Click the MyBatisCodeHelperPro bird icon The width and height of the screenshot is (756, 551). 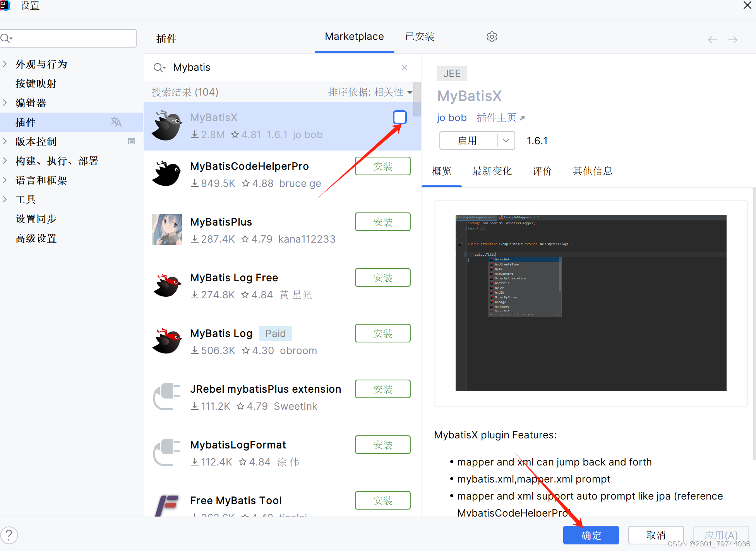point(167,174)
